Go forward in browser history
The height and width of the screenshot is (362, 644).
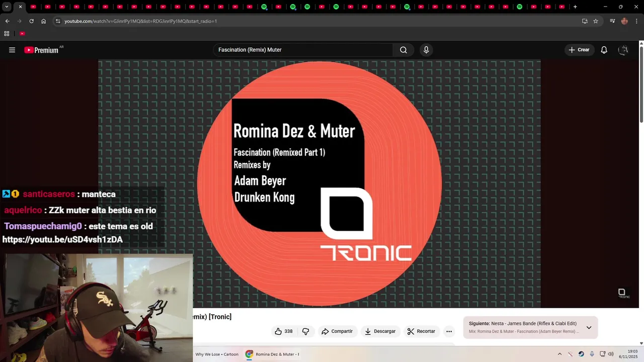pyautogui.click(x=19, y=21)
